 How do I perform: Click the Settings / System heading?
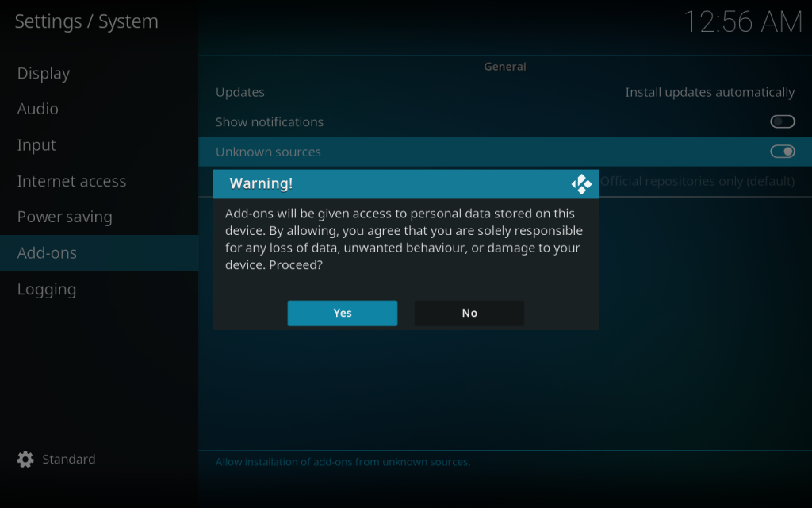click(86, 21)
